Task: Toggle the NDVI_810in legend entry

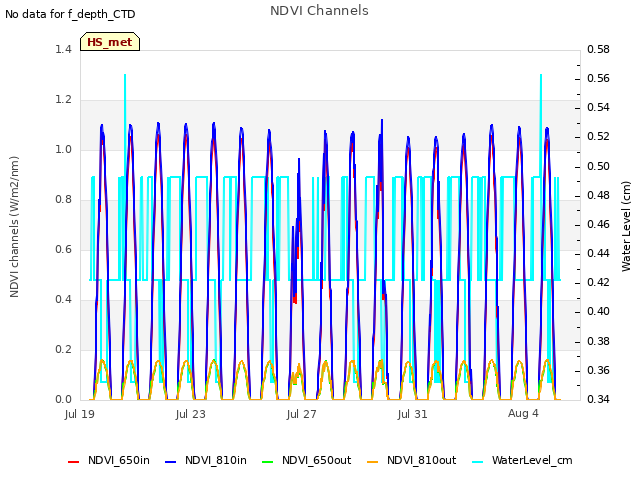Action: (x=206, y=460)
